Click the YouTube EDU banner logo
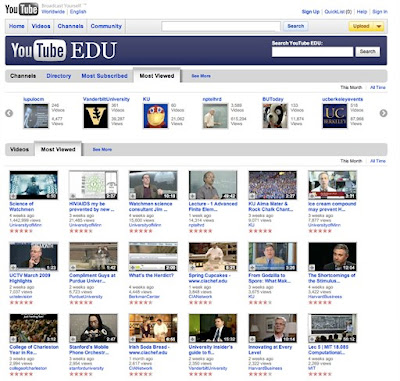The height and width of the screenshot is (381, 400). click(x=64, y=51)
